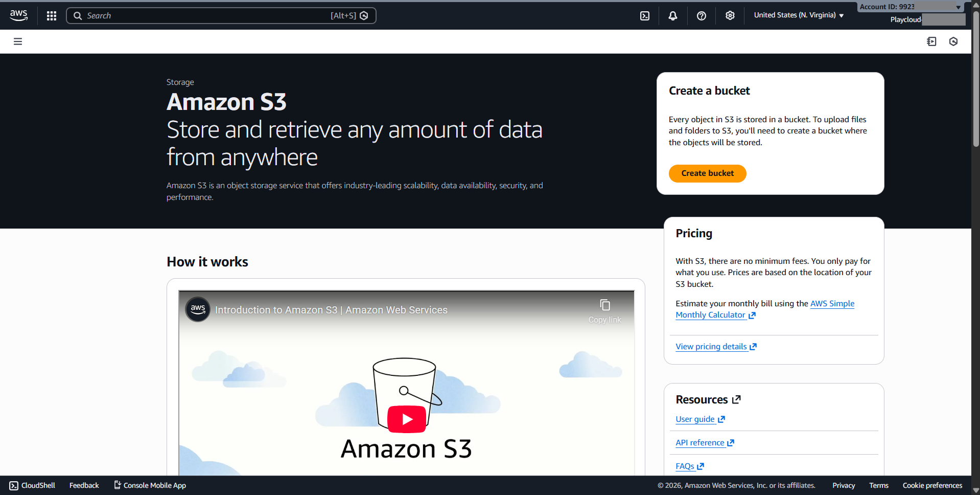Click the Copy link icon on video
This screenshot has width=980, height=495.
[605, 306]
